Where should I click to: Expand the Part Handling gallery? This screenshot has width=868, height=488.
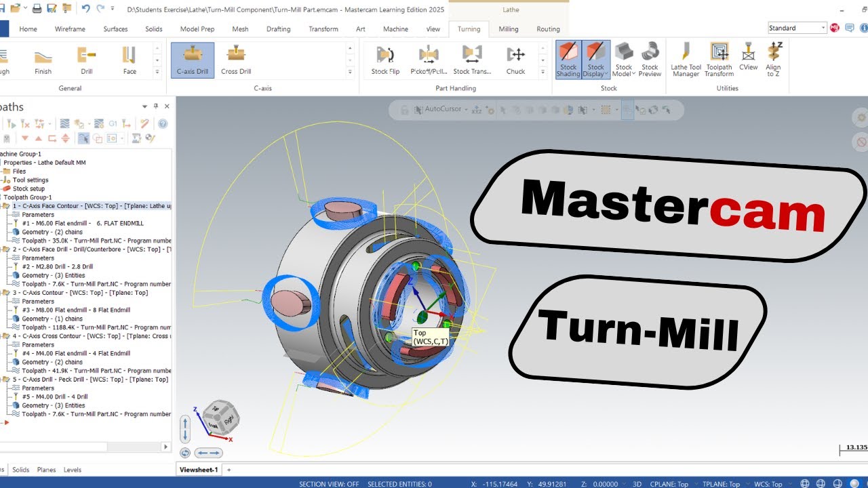point(542,71)
